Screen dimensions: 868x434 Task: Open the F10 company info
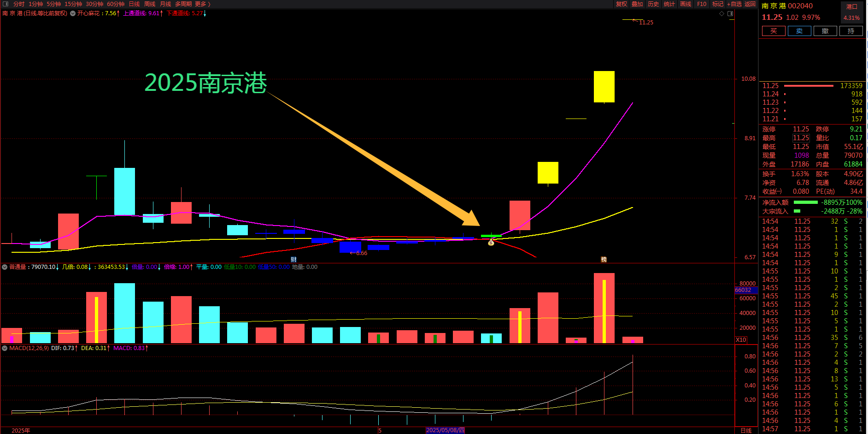[702, 4]
